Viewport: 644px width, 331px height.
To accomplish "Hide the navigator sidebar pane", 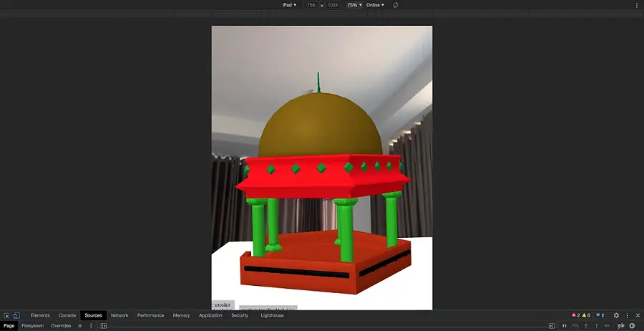I will [x=104, y=326].
